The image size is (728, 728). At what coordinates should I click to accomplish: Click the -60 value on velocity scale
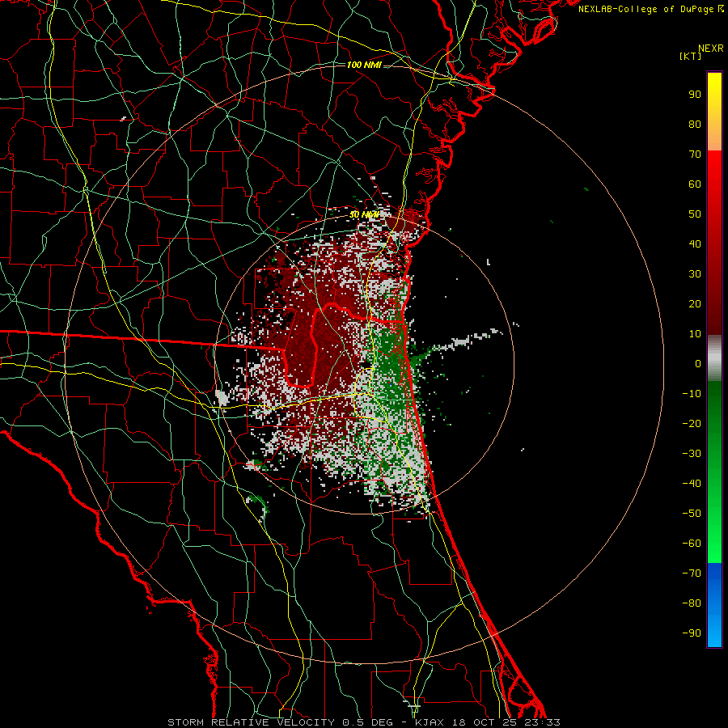(692, 544)
